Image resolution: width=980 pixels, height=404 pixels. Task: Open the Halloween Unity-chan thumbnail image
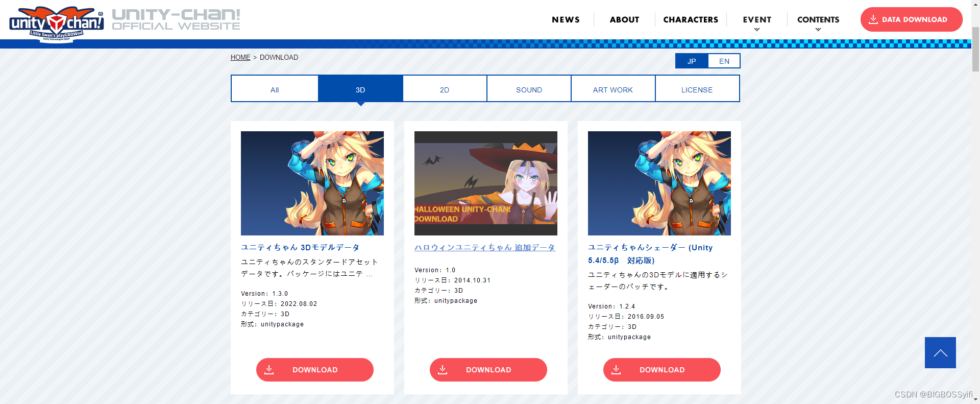[x=486, y=183]
